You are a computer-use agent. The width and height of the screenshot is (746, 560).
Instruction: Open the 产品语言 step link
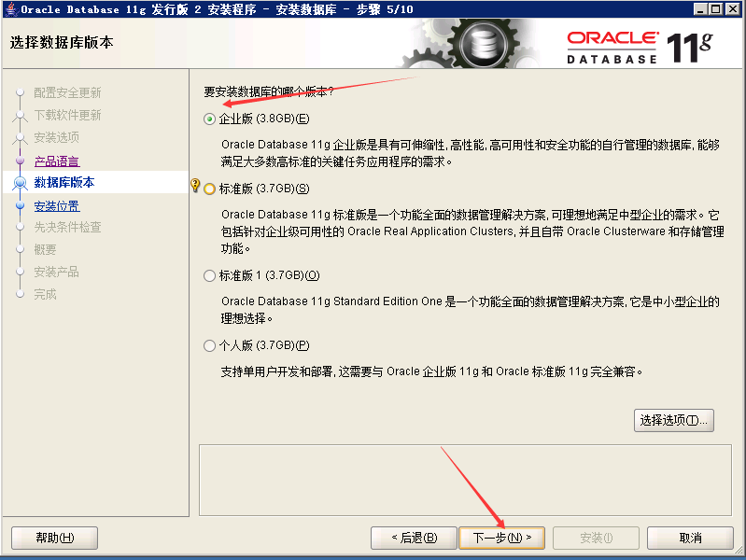point(57,161)
